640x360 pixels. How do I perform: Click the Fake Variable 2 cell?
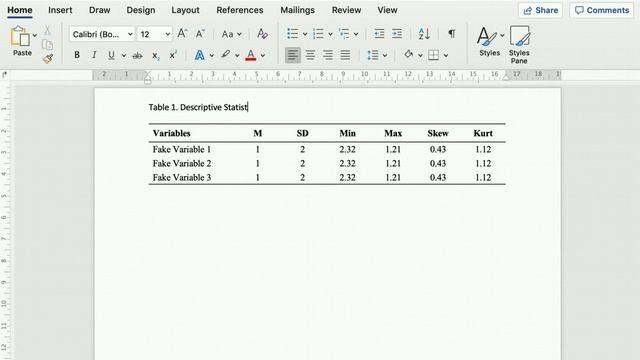182,163
